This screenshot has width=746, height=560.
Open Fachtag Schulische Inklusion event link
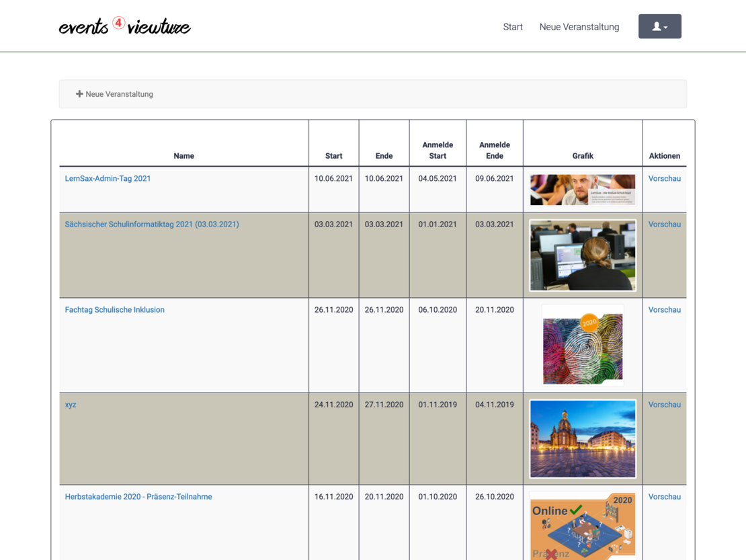point(115,310)
